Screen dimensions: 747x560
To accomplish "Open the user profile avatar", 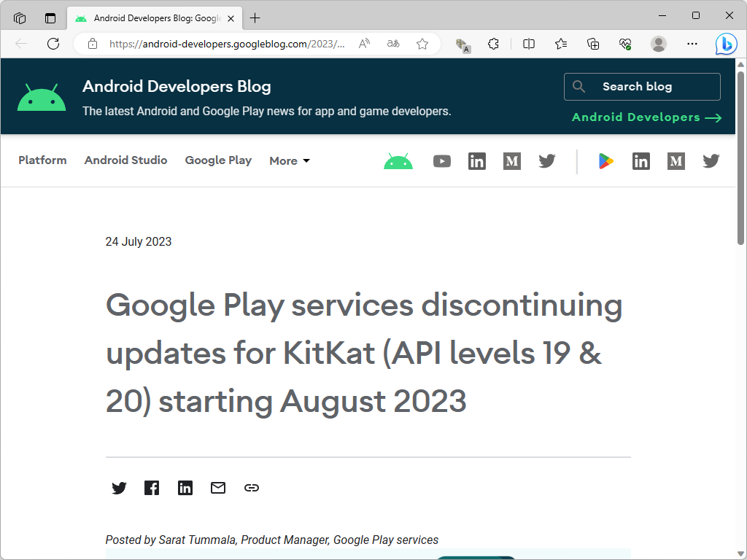I will click(x=659, y=44).
